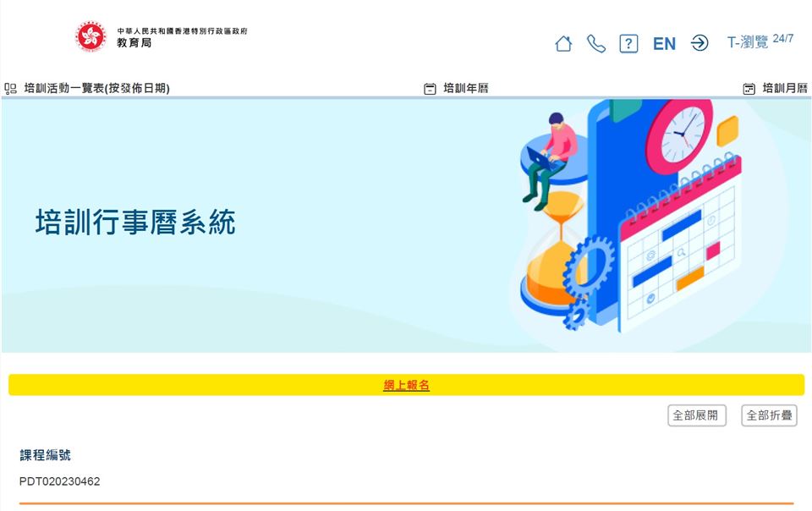The height and width of the screenshot is (511, 812).
Task: Click the login arrow circle icon
Action: tap(700, 43)
